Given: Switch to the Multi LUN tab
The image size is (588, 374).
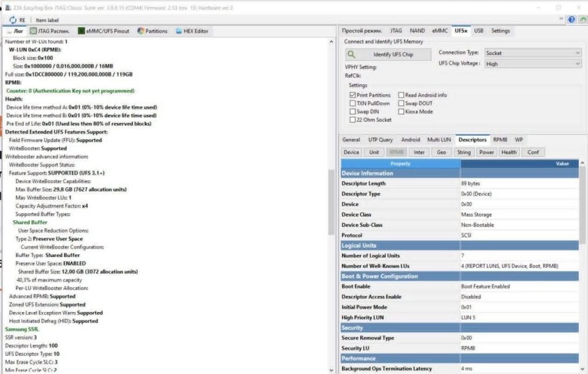Looking at the screenshot, I should pyautogui.click(x=439, y=139).
